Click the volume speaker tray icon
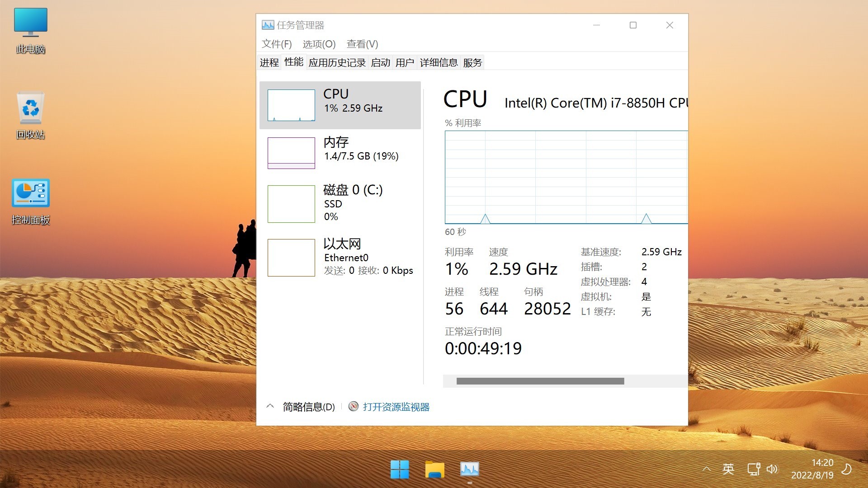This screenshot has height=488, width=868. point(772,469)
